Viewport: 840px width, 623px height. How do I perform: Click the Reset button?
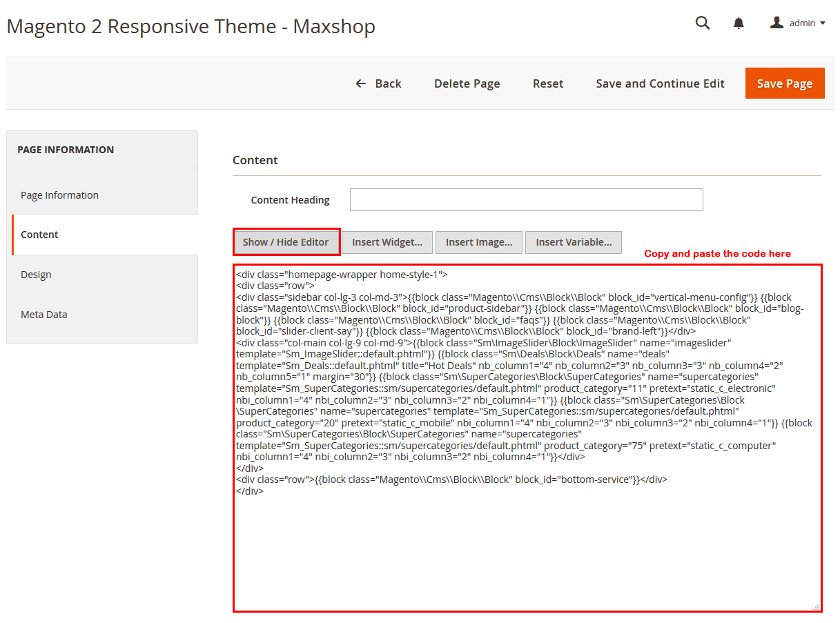tap(548, 83)
